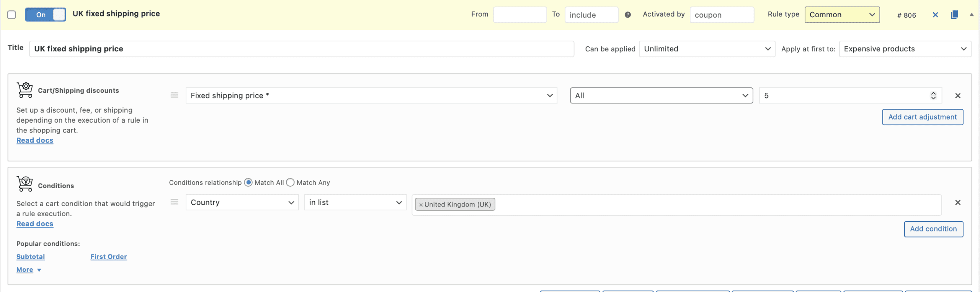Expand the Apply at first to dropdown

coord(905,49)
